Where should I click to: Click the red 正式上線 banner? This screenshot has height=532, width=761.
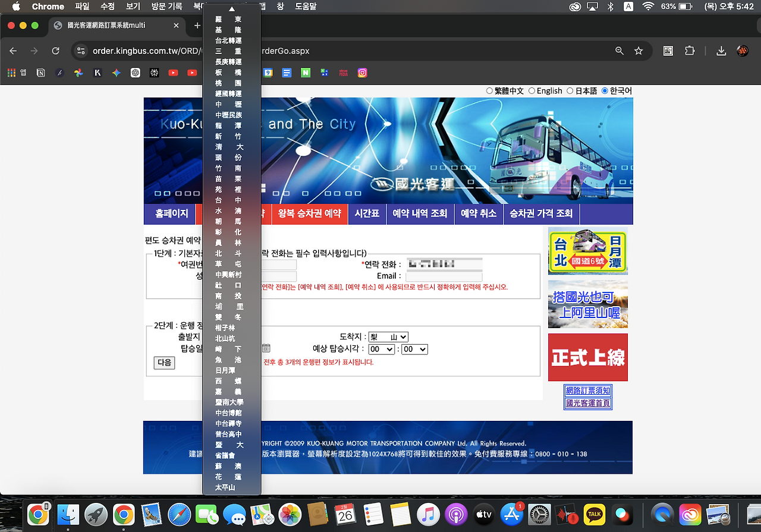coord(588,357)
